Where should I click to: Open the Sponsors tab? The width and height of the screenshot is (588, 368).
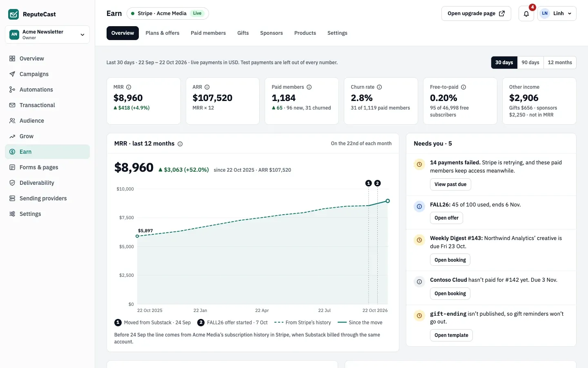272,33
